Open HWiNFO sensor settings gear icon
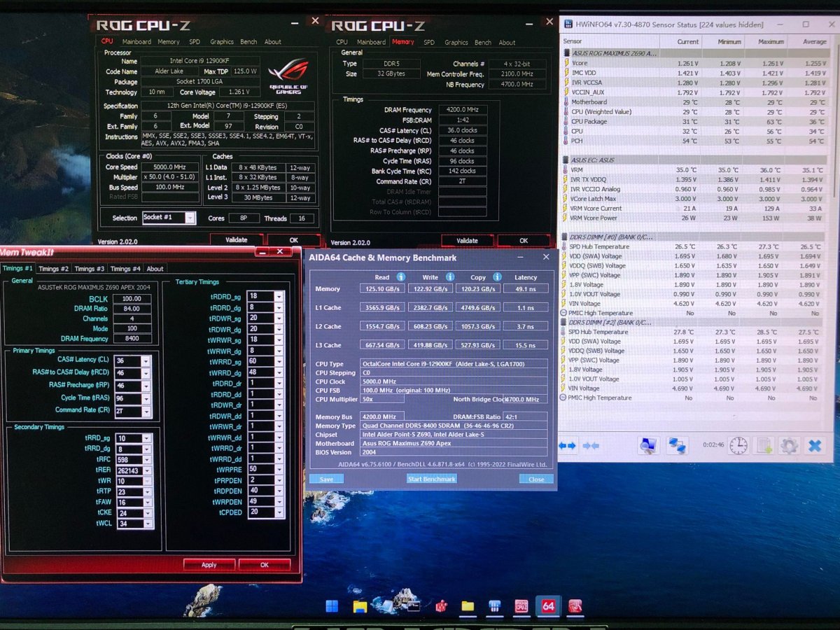This screenshot has height=630, width=840. tap(790, 445)
